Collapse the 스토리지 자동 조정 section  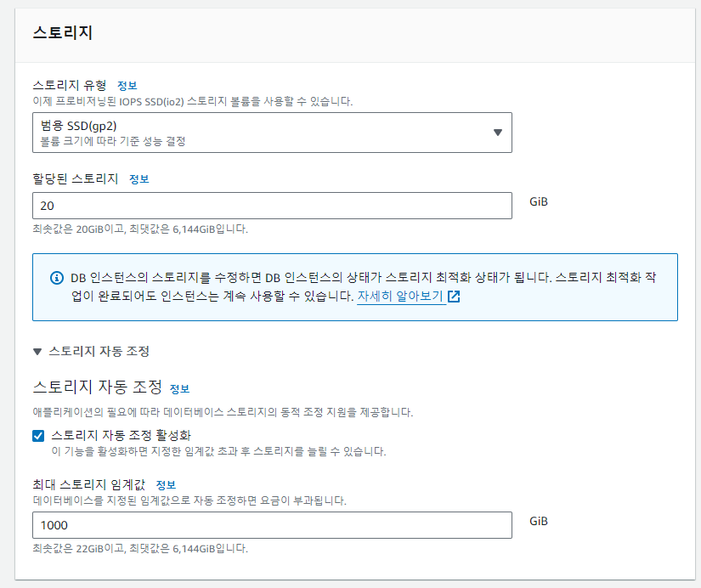tap(91, 352)
